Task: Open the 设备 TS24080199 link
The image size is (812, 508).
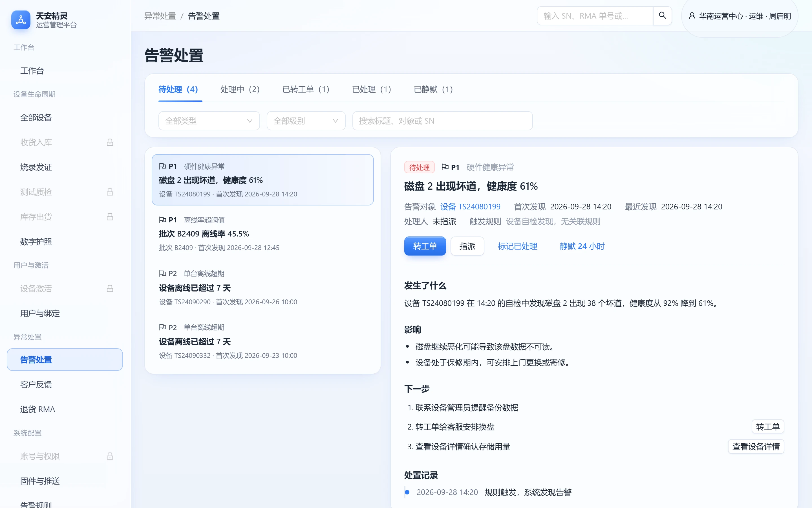Action: [470, 207]
